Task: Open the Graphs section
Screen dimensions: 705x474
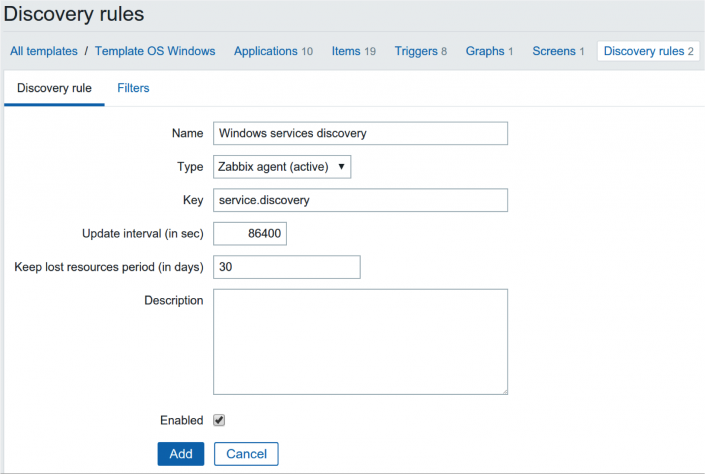Action: coord(485,51)
